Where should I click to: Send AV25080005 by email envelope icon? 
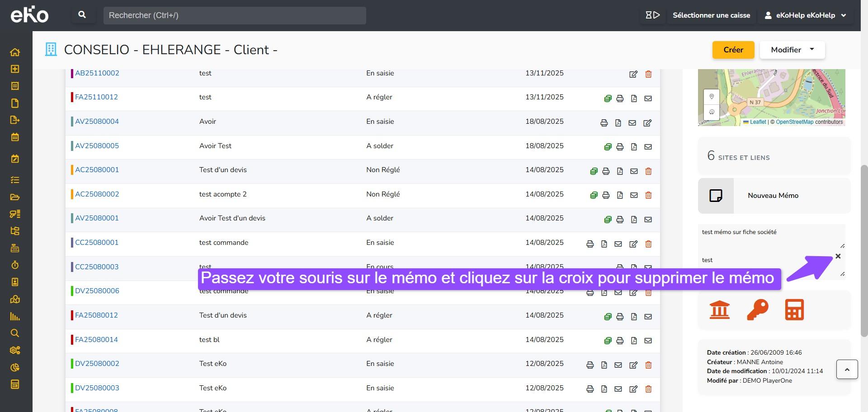648,147
